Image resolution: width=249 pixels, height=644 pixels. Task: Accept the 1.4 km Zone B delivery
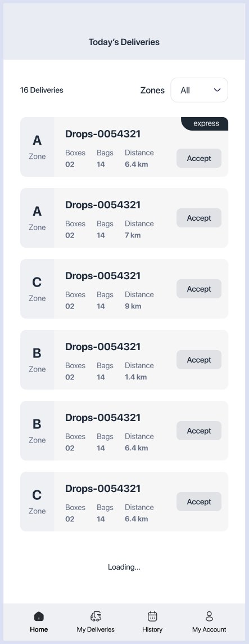(199, 360)
